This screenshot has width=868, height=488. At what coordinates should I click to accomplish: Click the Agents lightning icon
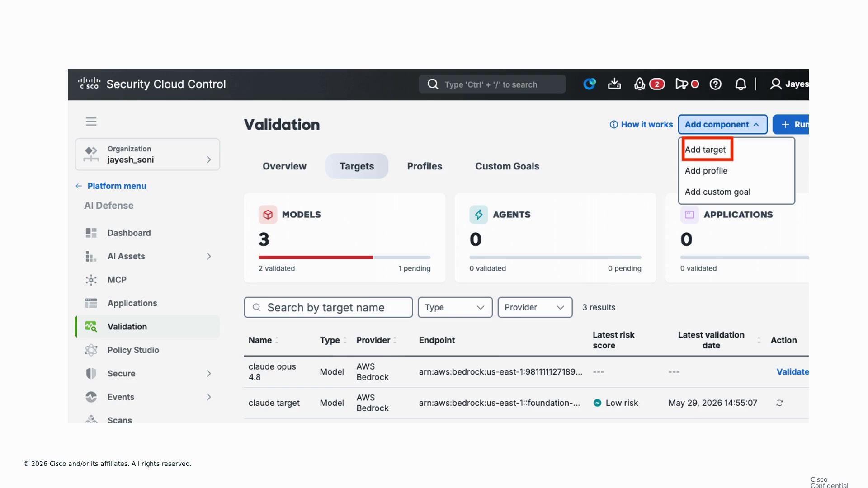478,215
